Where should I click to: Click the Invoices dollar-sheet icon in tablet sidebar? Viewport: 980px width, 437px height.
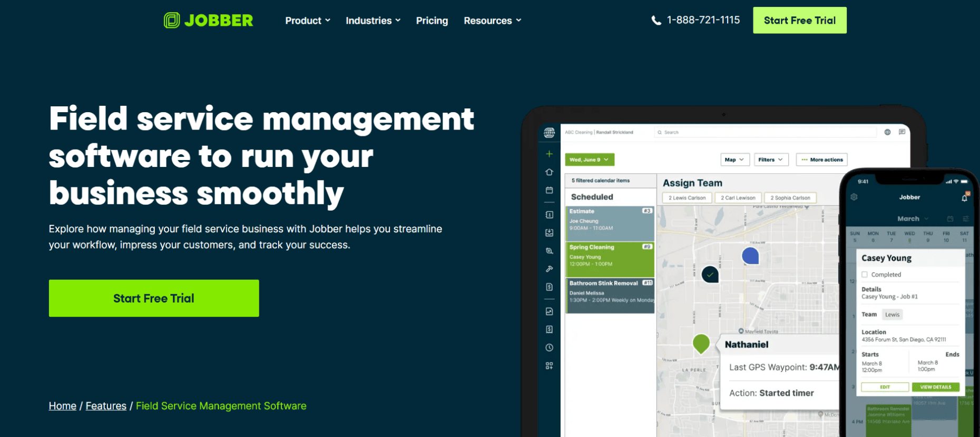[x=549, y=287]
